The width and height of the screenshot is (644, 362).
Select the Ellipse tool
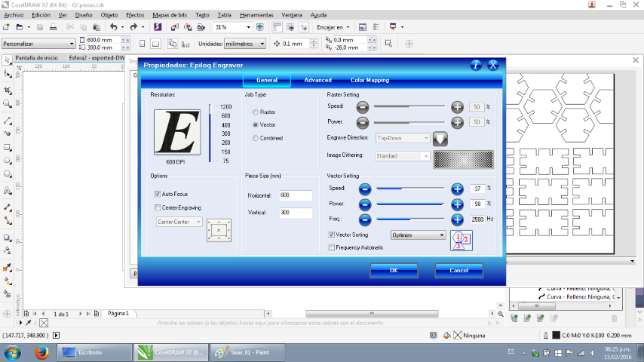click(7, 161)
